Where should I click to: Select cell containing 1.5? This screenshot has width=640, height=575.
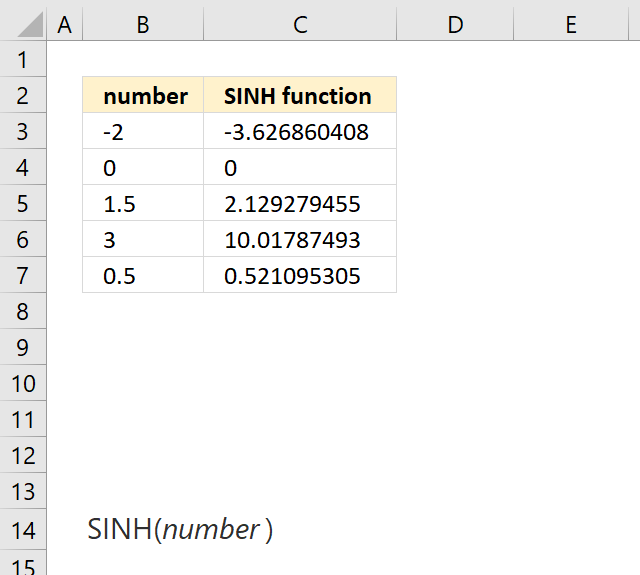click(x=143, y=203)
